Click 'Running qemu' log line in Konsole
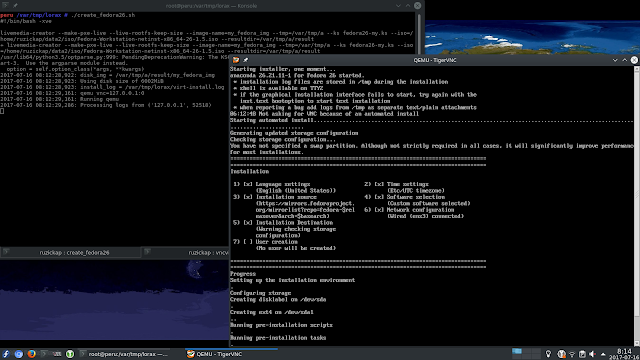 (x=99, y=99)
